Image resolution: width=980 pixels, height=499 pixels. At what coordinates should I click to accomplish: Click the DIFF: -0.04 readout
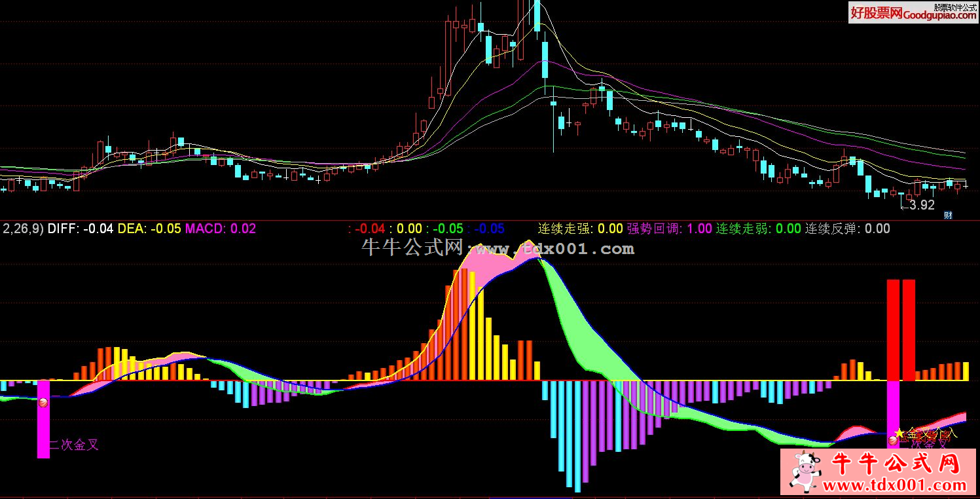[x=81, y=229]
